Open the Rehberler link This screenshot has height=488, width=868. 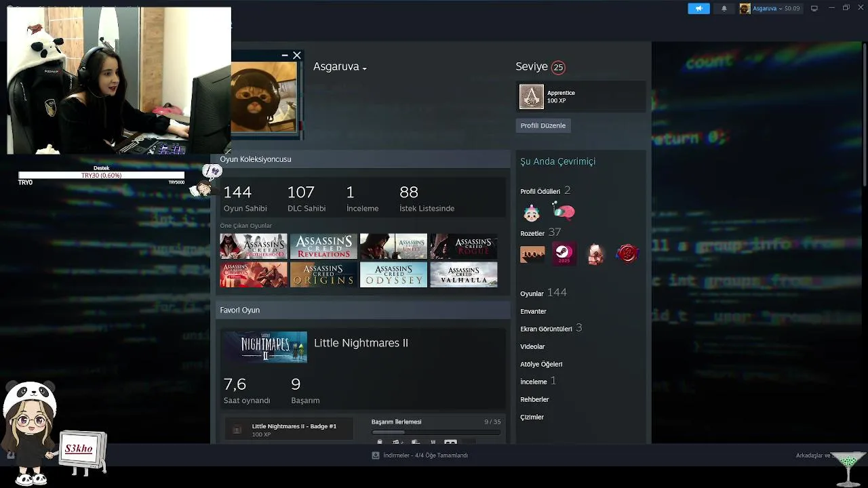[534, 400]
